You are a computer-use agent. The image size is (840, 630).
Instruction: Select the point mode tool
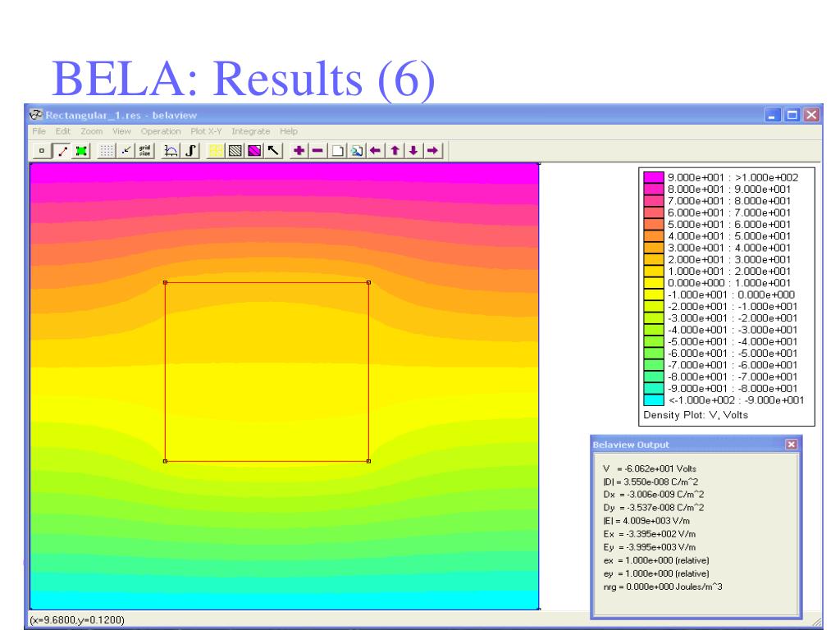pos(41,151)
